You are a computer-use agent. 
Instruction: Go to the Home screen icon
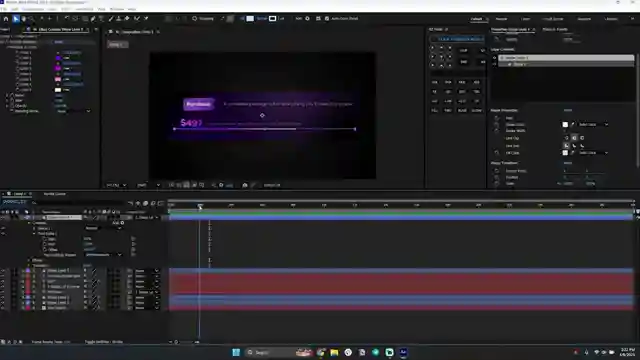6,19
